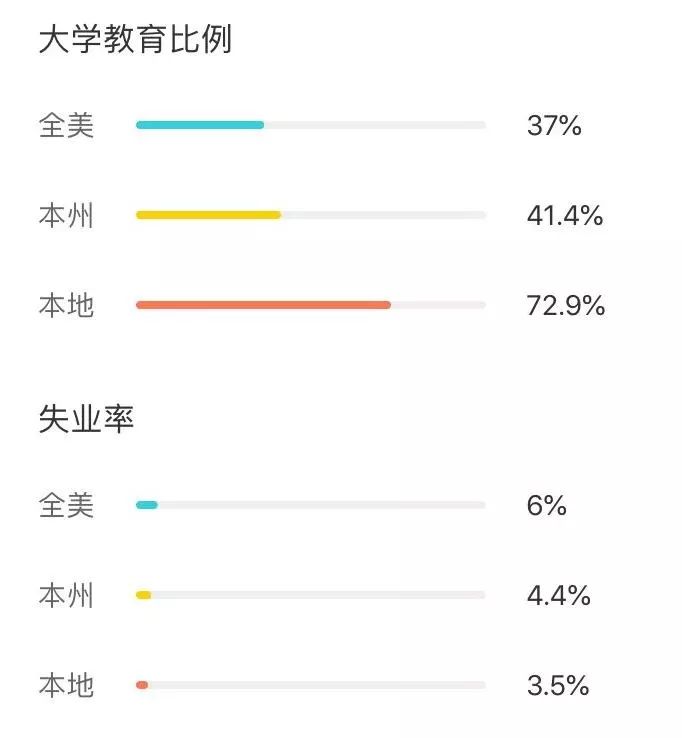The image size is (682, 738).
Task: Tap the 41.4% education value
Action: point(565,216)
